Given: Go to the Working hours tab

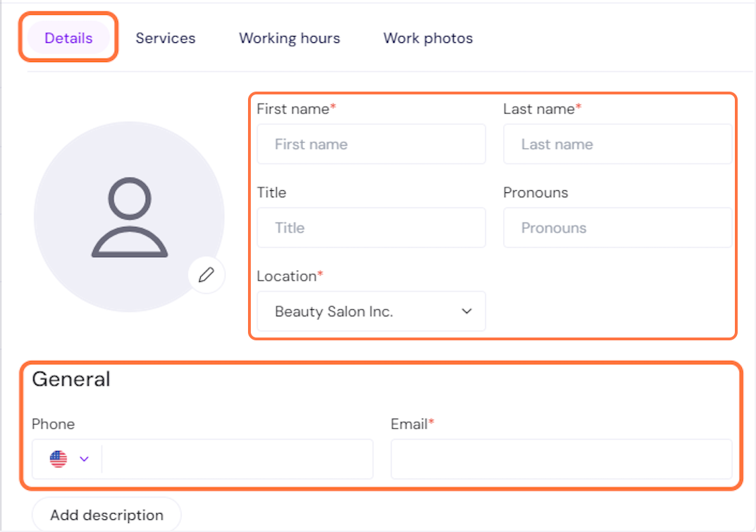Looking at the screenshot, I should 290,38.
